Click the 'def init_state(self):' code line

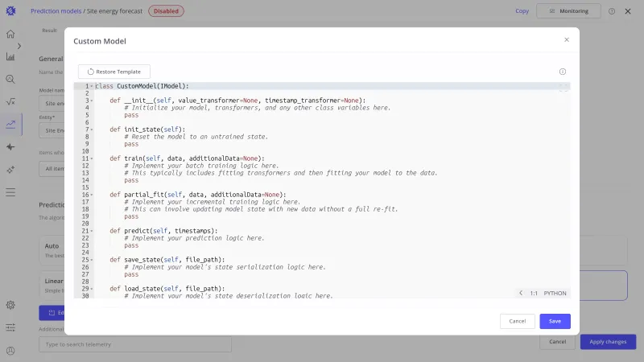[x=147, y=130]
